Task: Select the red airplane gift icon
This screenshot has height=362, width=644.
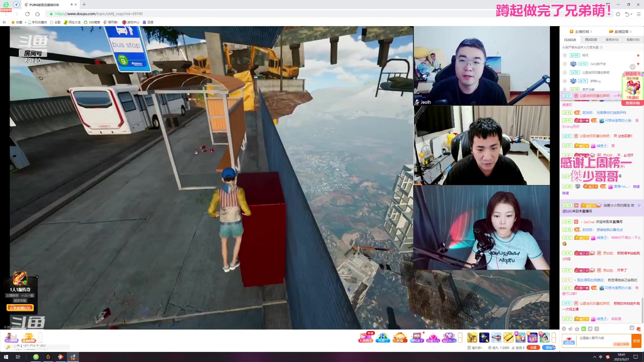Action: [x=496, y=337]
